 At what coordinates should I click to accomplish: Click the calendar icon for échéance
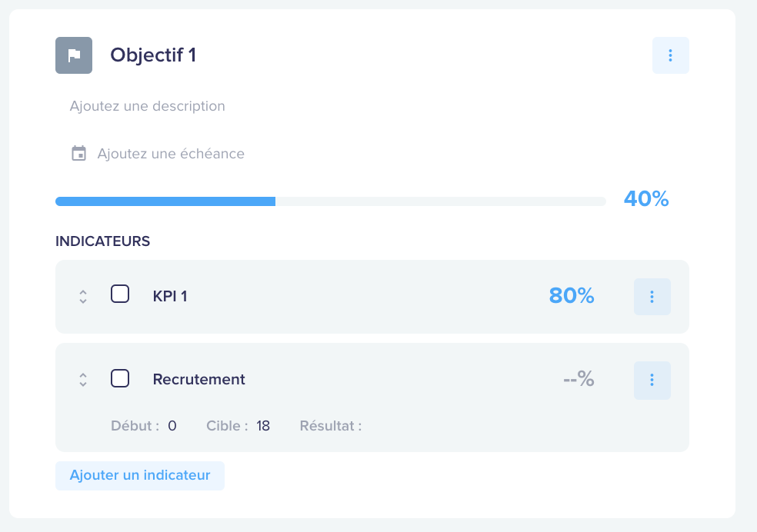point(78,154)
